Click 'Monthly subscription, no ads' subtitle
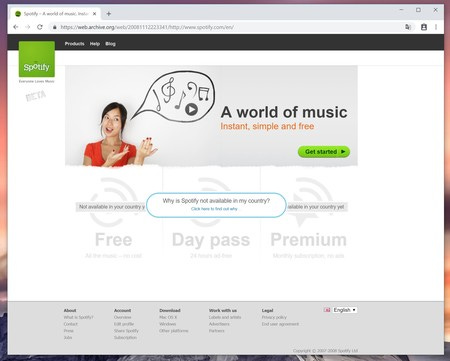Image resolution: width=450 pixels, height=361 pixels. [x=308, y=256]
